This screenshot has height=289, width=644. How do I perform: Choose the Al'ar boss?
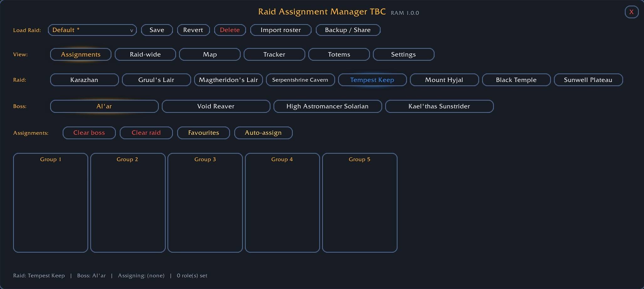[104, 106]
